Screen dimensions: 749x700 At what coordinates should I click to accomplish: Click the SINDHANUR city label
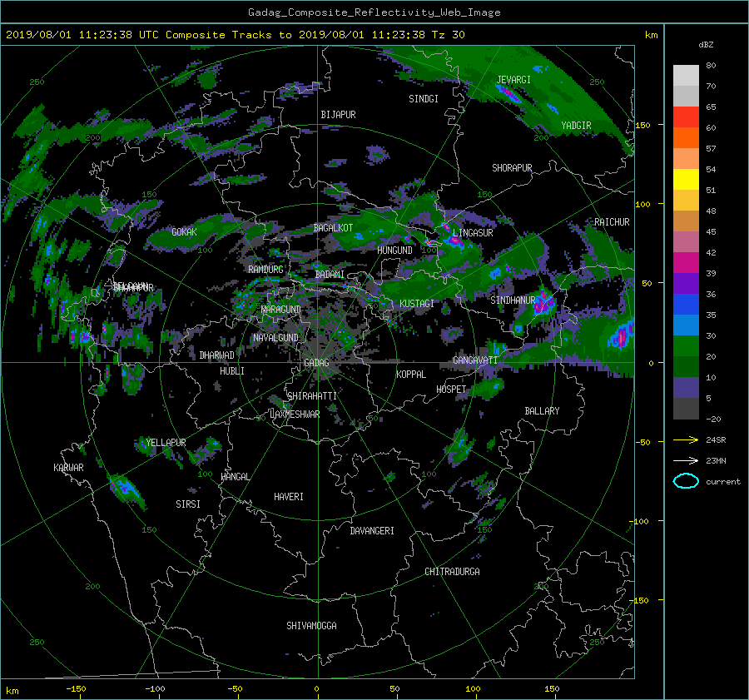[513, 300]
